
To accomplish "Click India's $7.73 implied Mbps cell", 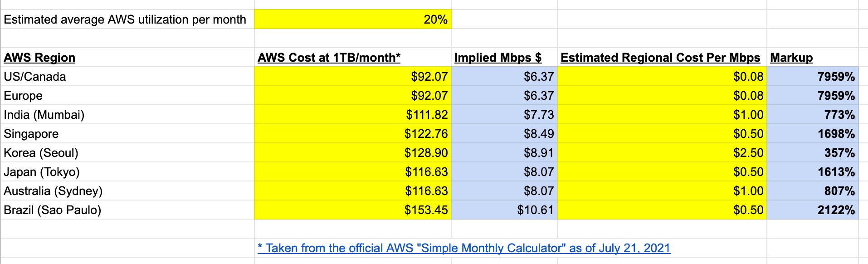I will point(504,115).
